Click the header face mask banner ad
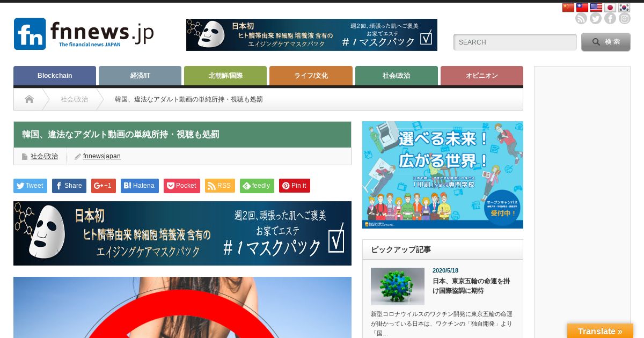Viewport: 644px width, 338px height. click(x=312, y=35)
